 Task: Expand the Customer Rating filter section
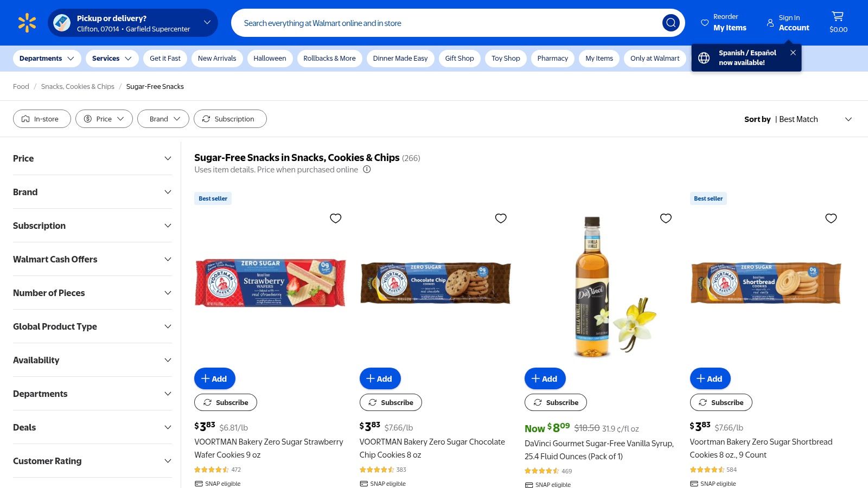pyautogui.click(x=92, y=461)
